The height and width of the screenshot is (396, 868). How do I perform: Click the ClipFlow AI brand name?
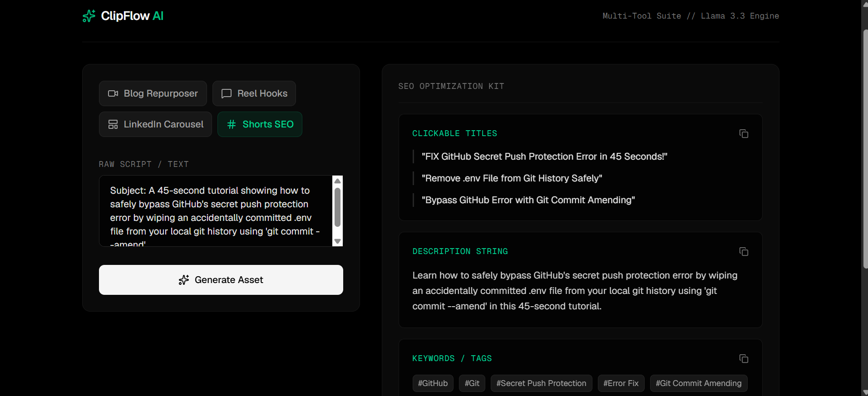click(132, 16)
